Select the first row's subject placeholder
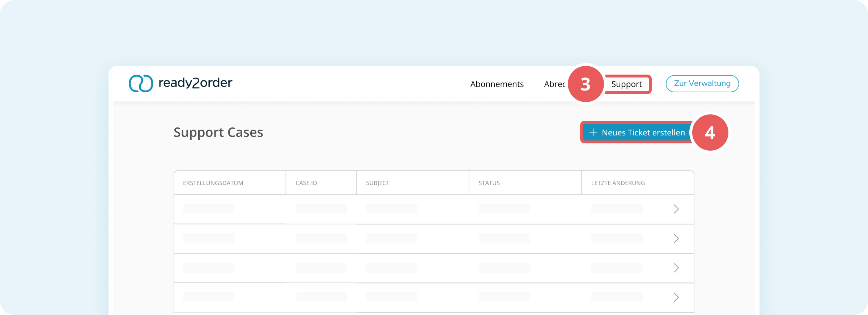Screen dimensions: 868x315 coord(391,209)
